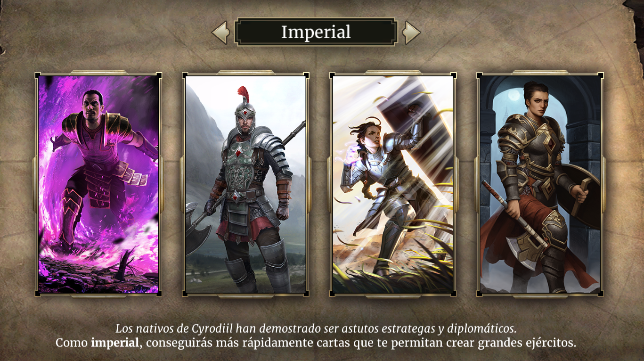Screen dimensions: 644x361
Task: Choose the red-plumed helmet soldier avatar
Action: (x=246, y=184)
